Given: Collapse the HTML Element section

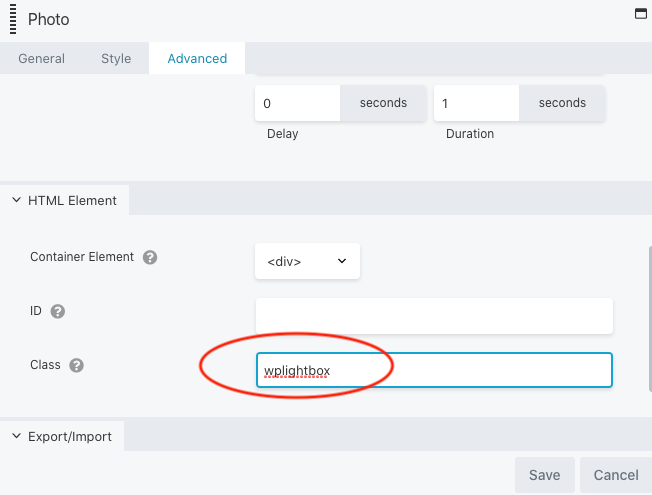Looking at the screenshot, I should (x=65, y=200).
